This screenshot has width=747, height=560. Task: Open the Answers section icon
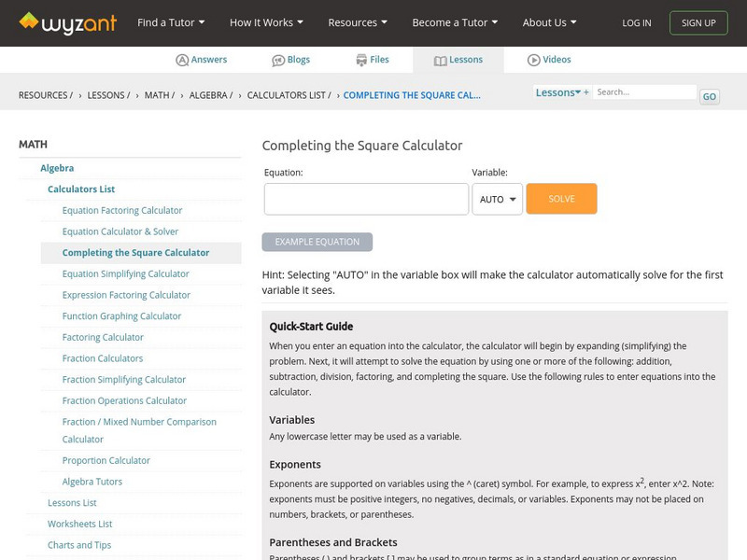tap(182, 60)
